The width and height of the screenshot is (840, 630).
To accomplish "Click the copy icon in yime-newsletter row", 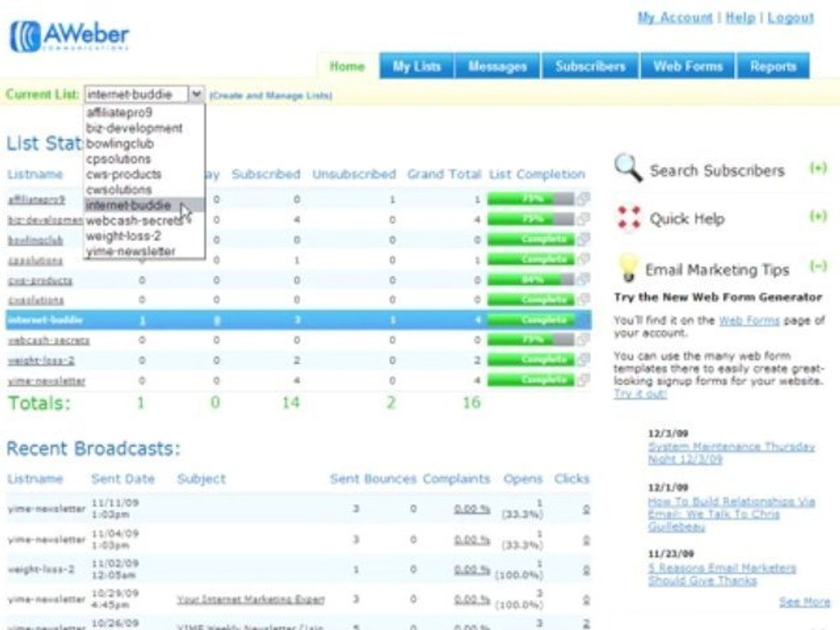I will (x=584, y=380).
